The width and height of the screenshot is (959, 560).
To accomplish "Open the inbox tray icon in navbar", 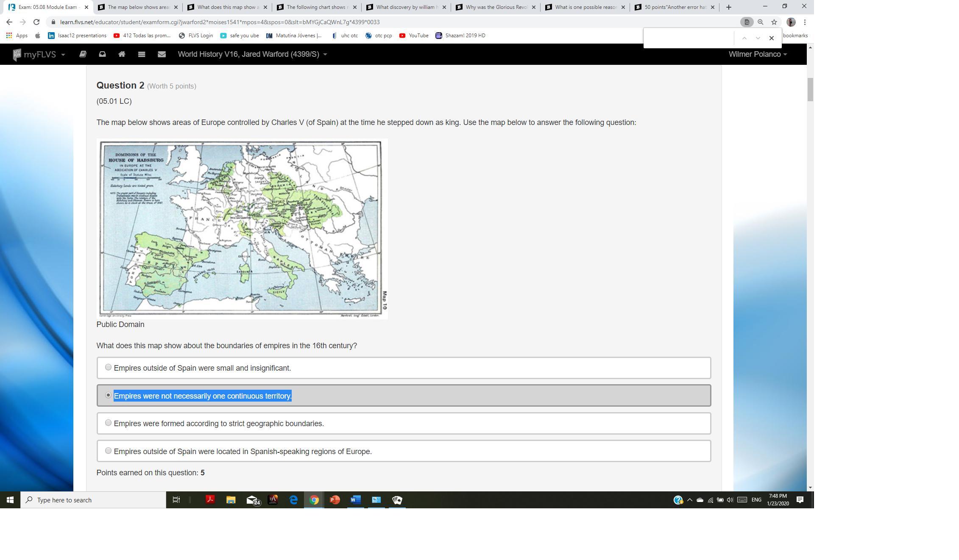I will [x=102, y=54].
